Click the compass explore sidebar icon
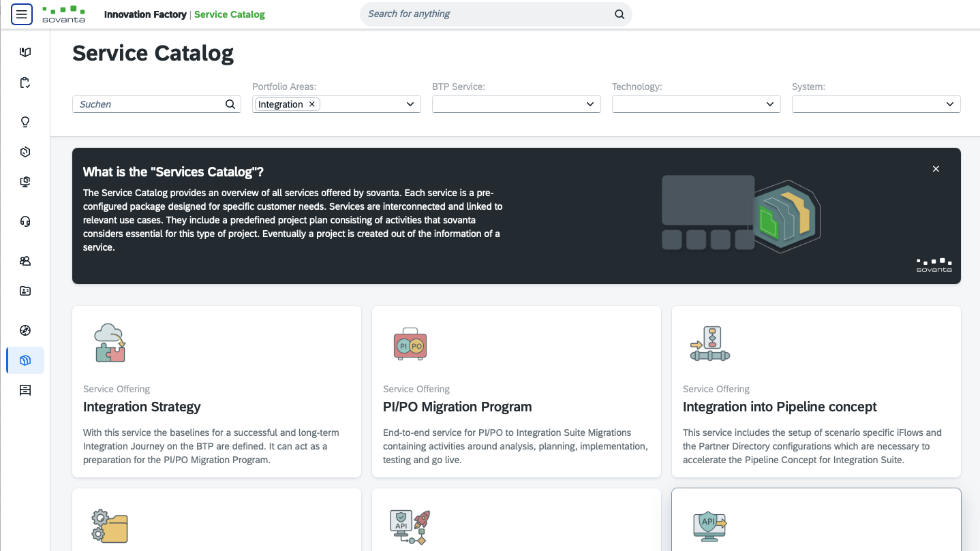Screen dimensions: 980x551 (x=25, y=330)
